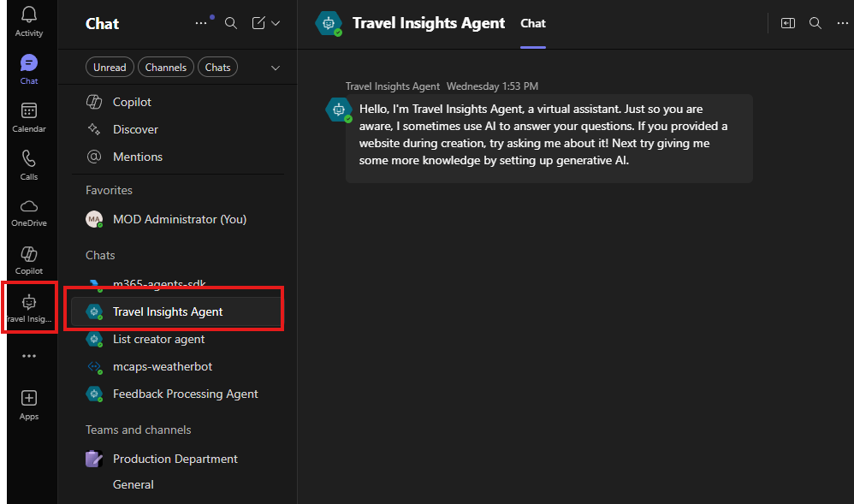Open the side panel icon in the chat header
The width and height of the screenshot is (854, 504).
787,23
